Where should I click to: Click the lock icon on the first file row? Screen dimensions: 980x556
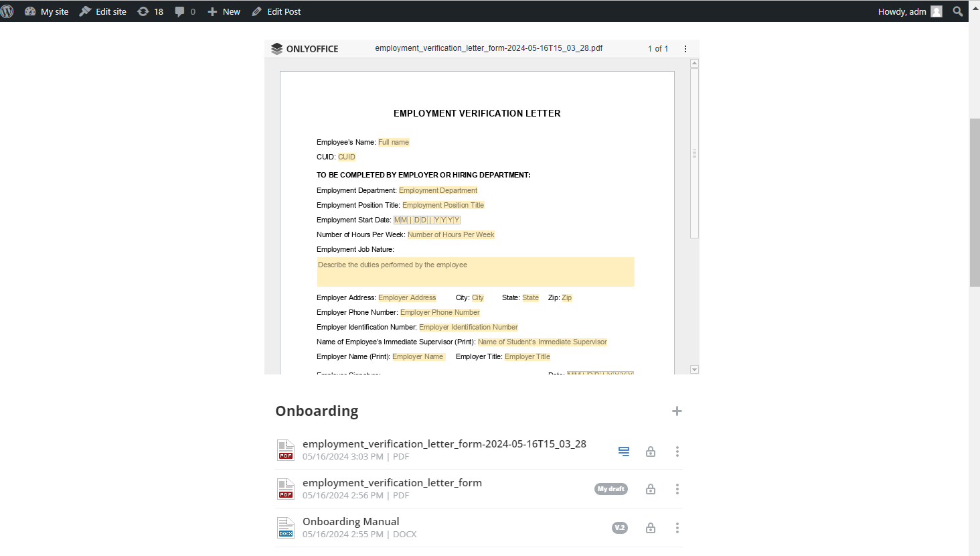pos(651,451)
